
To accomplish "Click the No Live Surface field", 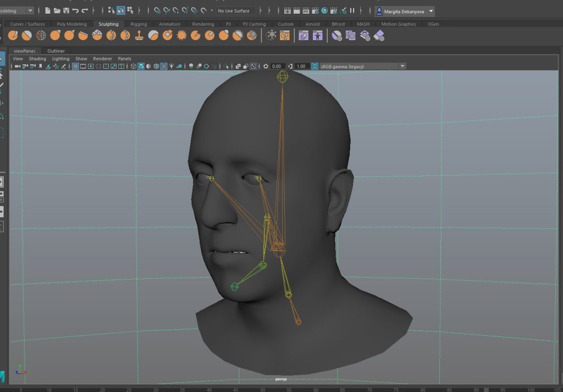I will 234,10.
